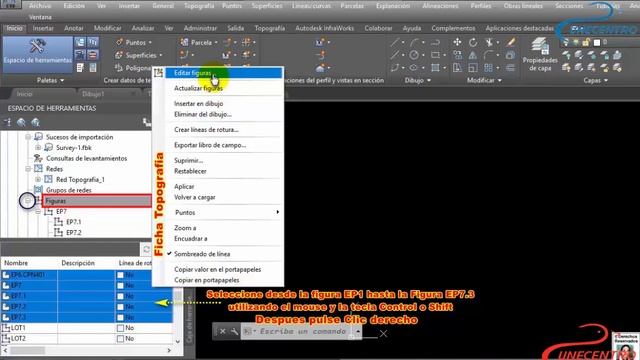Open the Espacio de herramientas button
The width and height of the screenshot is (640, 360).
(37, 54)
